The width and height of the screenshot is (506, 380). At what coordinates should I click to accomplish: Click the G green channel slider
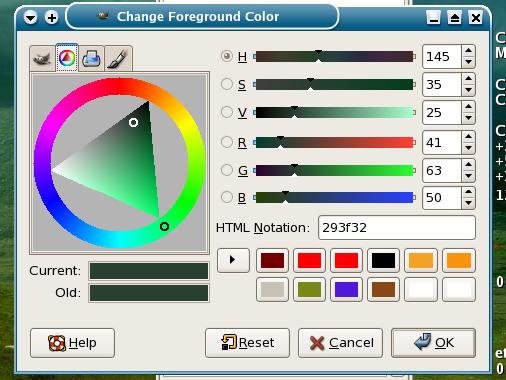pyautogui.click(x=335, y=170)
